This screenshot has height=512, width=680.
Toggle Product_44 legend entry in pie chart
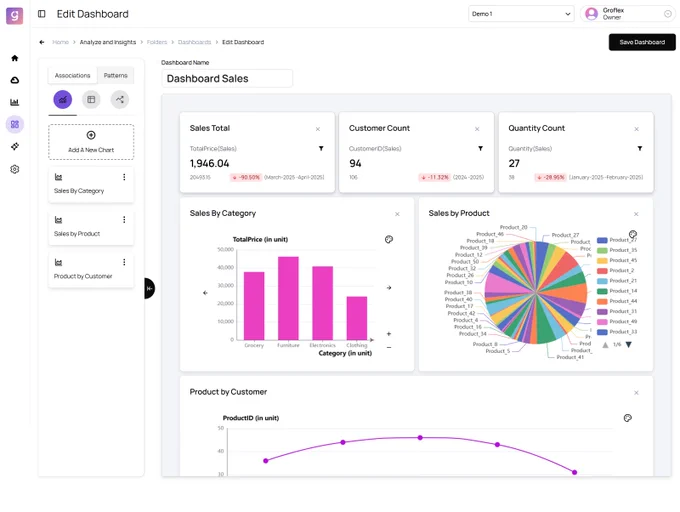pyautogui.click(x=617, y=301)
